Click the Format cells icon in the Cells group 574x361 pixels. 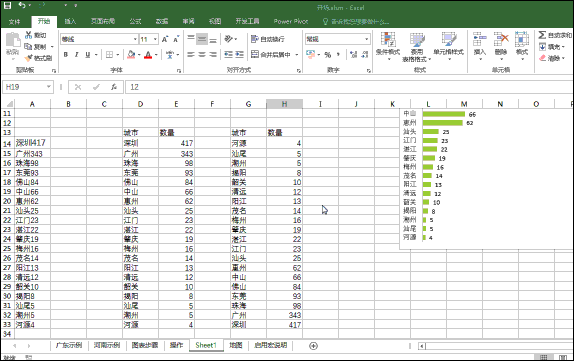tap(522, 39)
